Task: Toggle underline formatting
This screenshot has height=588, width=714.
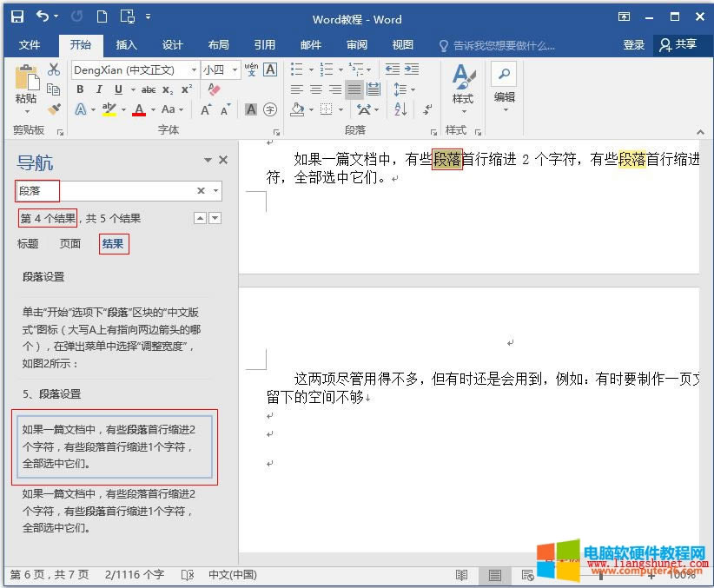Action: click(x=117, y=89)
